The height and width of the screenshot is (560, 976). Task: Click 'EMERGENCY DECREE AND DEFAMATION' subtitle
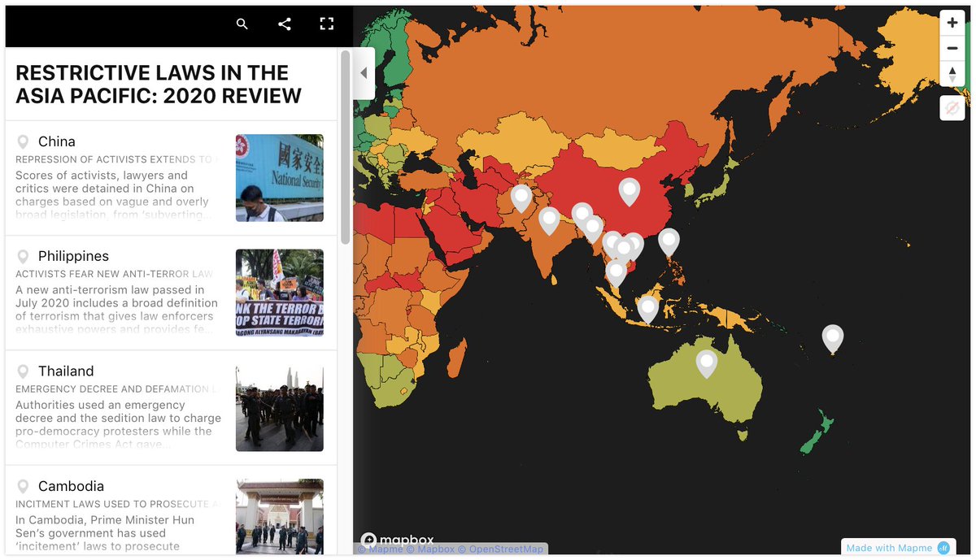[116, 389]
